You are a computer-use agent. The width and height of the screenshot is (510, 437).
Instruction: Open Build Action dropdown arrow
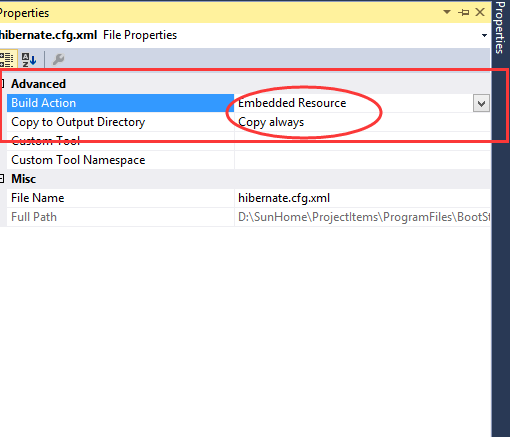481,103
